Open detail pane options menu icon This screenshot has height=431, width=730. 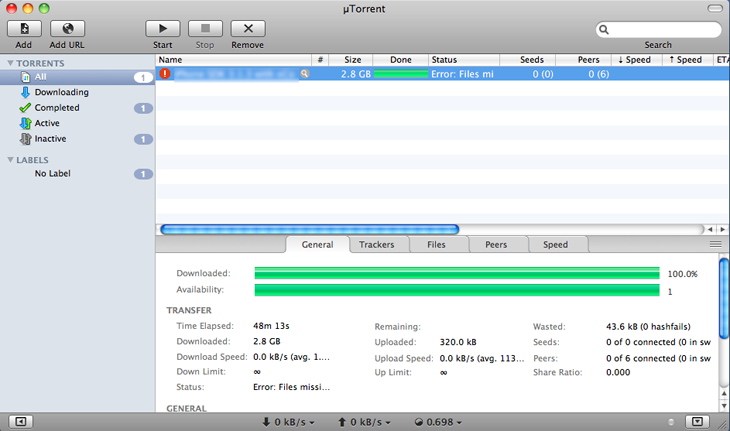tap(716, 244)
